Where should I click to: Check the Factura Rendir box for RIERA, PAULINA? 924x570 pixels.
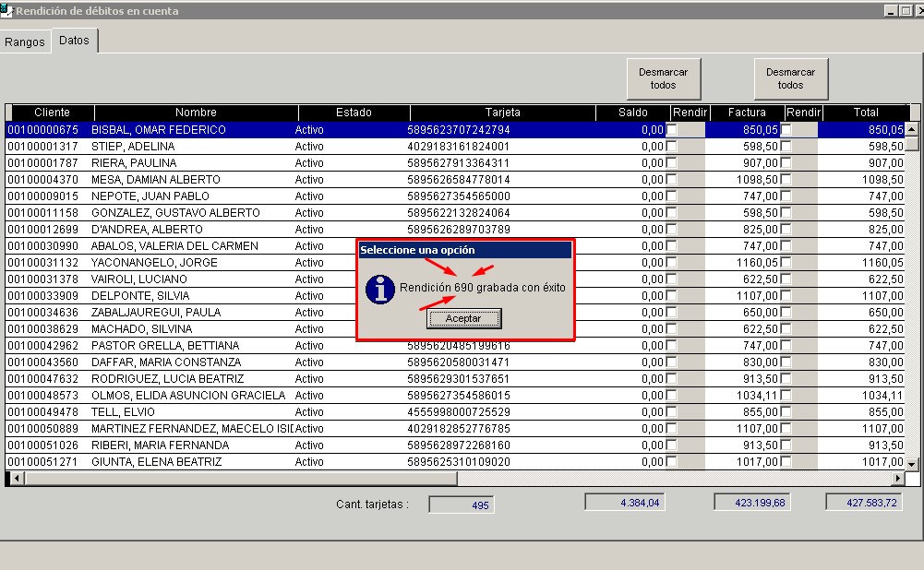coord(786,163)
